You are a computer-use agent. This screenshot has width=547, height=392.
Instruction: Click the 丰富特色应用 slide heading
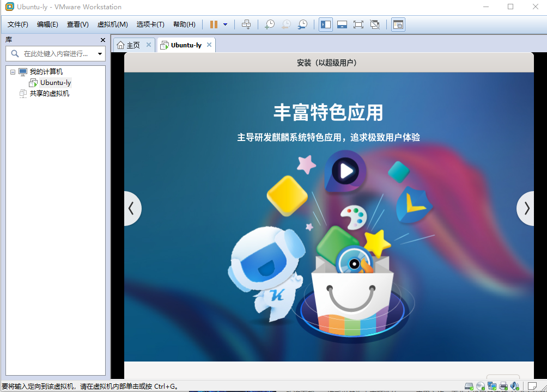[329, 112]
